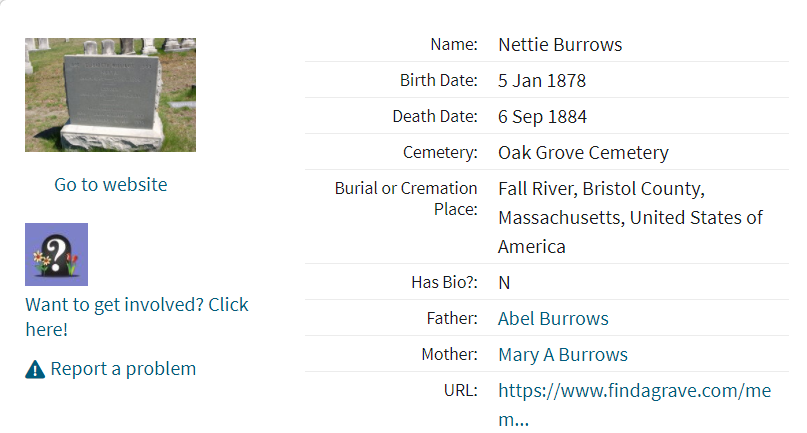The height and width of the screenshot is (433, 807).
Task: Click the 'Father:' field label
Action: click(452, 318)
